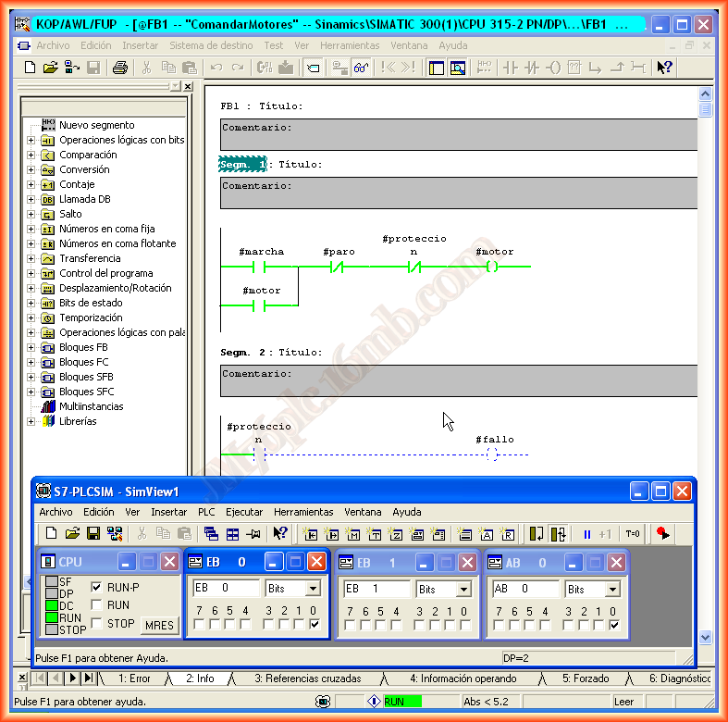
Task: Open the Bits format dropdown for EB 1
Action: click(463, 589)
